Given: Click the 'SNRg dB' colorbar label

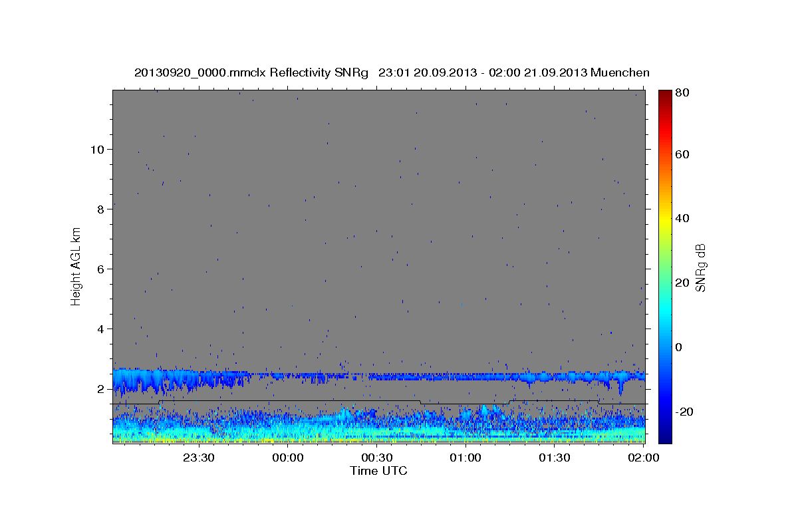Looking at the screenshot, I should [x=700, y=267].
